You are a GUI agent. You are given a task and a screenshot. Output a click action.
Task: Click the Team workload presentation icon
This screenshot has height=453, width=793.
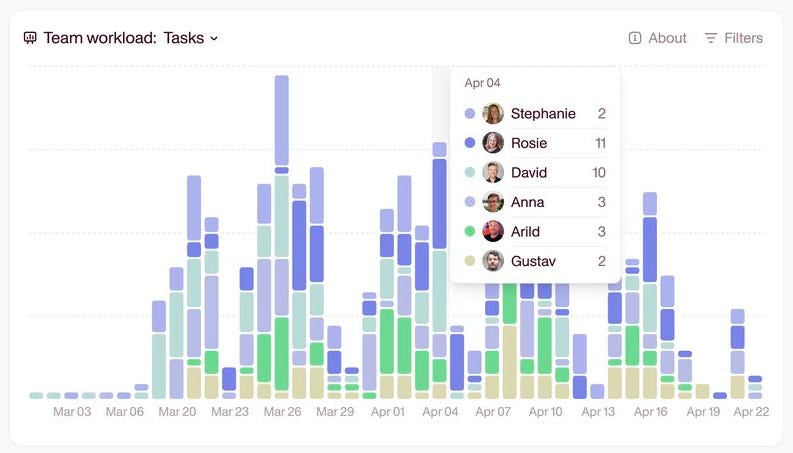[x=30, y=38]
